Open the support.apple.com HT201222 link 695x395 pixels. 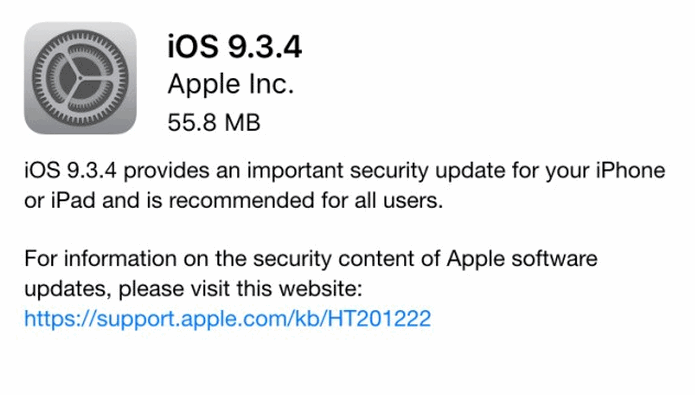click(x=228, y=319)
